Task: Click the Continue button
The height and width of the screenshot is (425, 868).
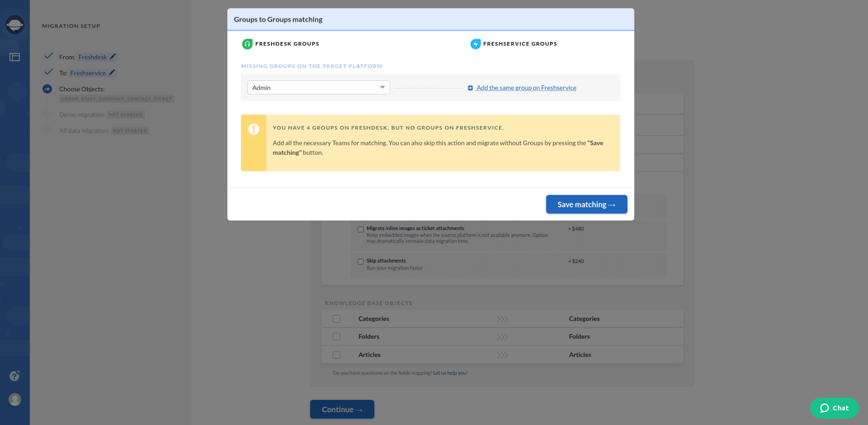Action: tap(342, 409)
